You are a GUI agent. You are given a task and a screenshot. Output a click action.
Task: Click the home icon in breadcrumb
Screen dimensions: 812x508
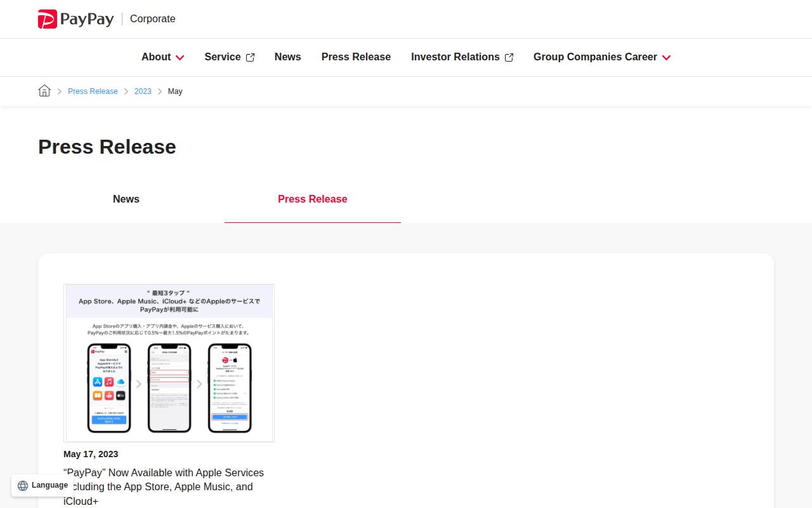click(x=44, y=91)
